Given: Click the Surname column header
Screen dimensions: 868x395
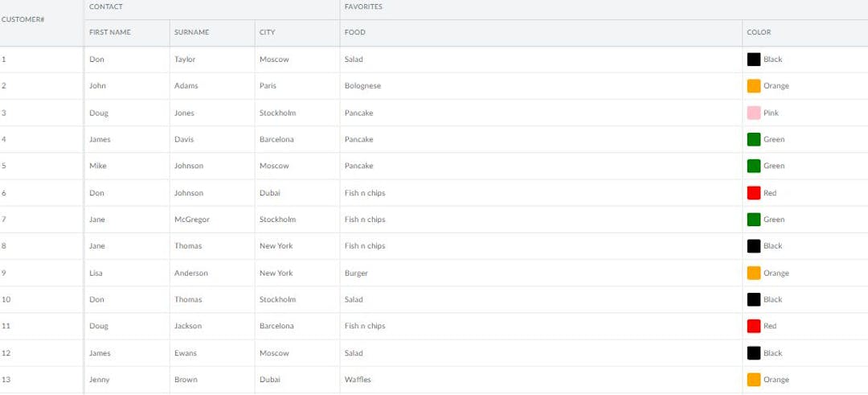Looking at the screenshot, I should [191, 32].
